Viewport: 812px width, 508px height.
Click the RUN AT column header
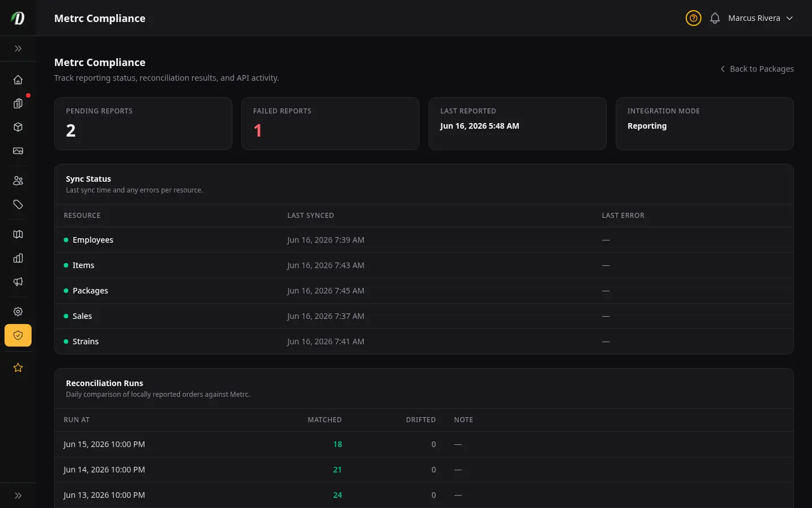(77, 420)
